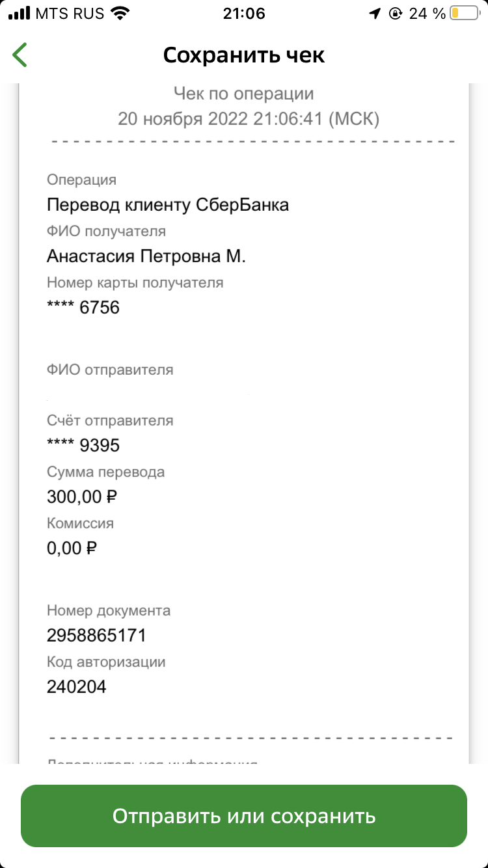
Task: Tap the cellular signal bars icon
Action: pos(19,13)
